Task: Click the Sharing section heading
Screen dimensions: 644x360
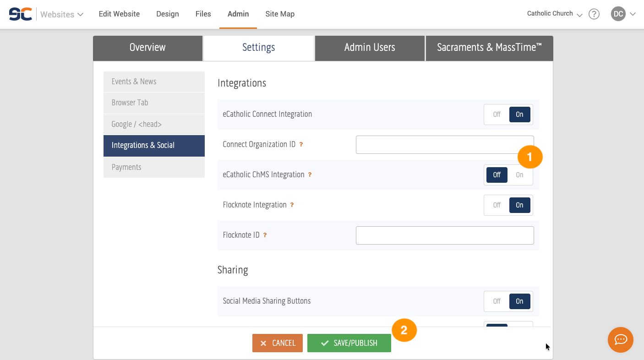Action: pos(233,270)
